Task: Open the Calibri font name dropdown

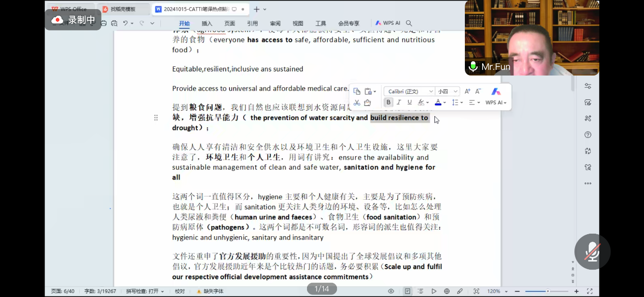Action: tap(409, 91)
